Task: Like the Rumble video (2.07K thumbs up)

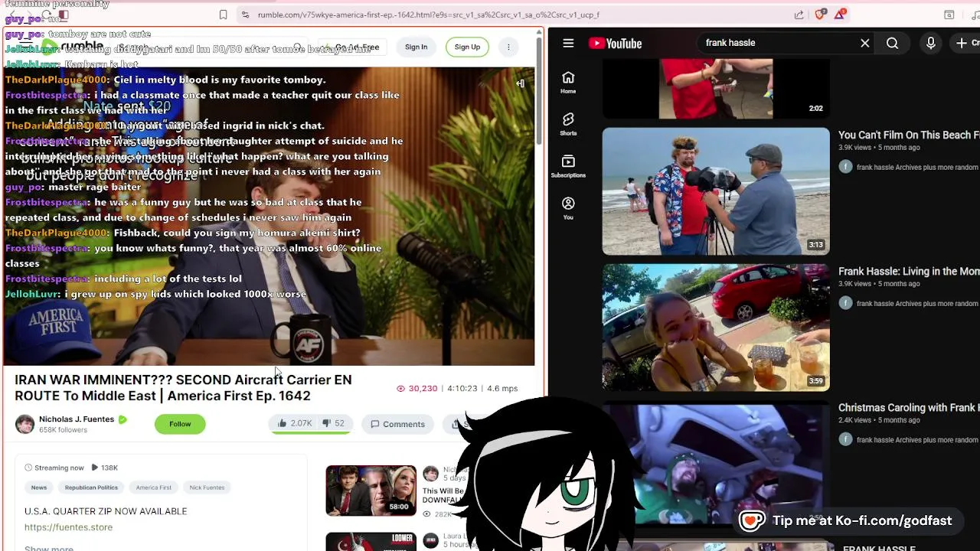Action: 295,424
